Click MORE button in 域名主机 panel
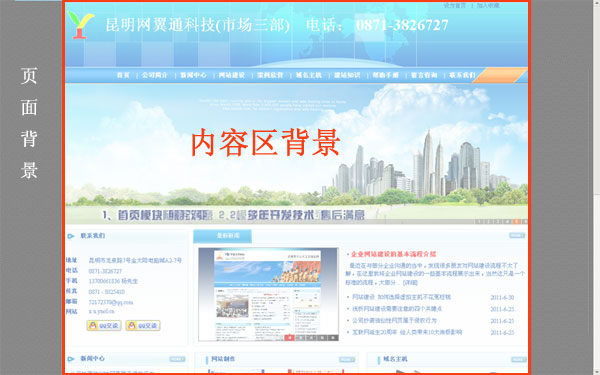This screenshot has width=600, height=375. (518, 359)
